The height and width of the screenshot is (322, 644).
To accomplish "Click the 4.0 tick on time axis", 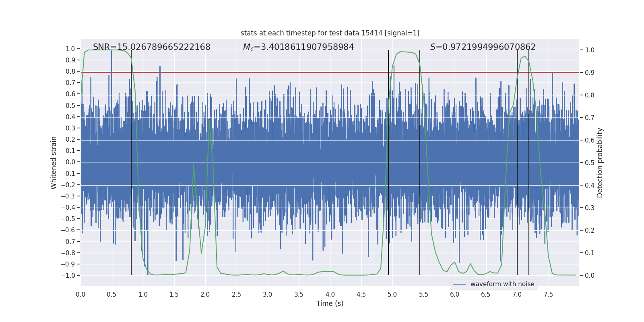I will point(330,295).
